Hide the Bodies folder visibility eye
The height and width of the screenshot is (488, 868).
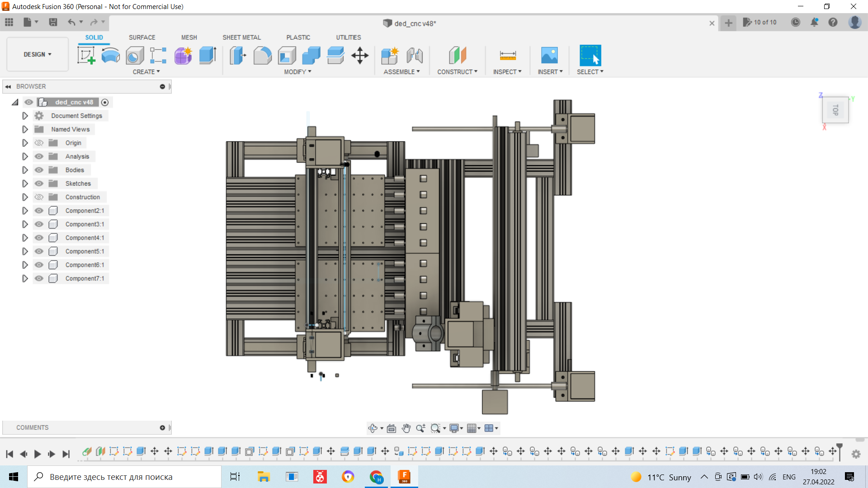(x=39, y=170)
